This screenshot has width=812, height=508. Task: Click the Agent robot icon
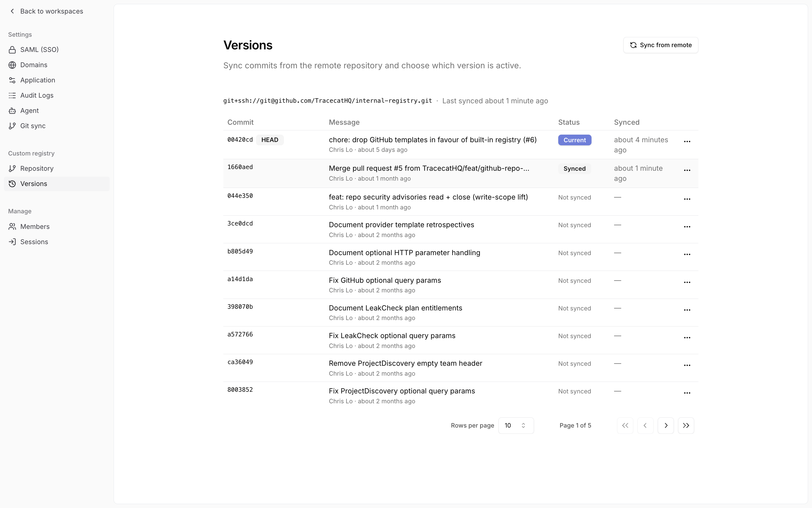pyautogui.click(x=12, y=111)
